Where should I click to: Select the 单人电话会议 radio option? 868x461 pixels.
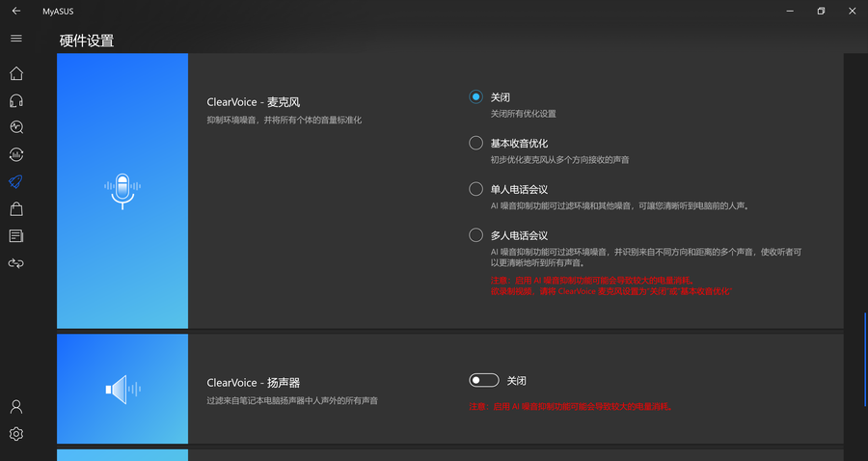[x=475, y=189]
